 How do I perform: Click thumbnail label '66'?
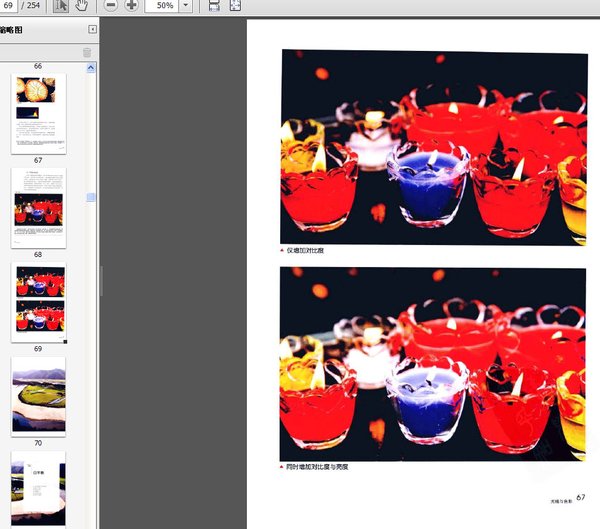click(x=38, y=66)
